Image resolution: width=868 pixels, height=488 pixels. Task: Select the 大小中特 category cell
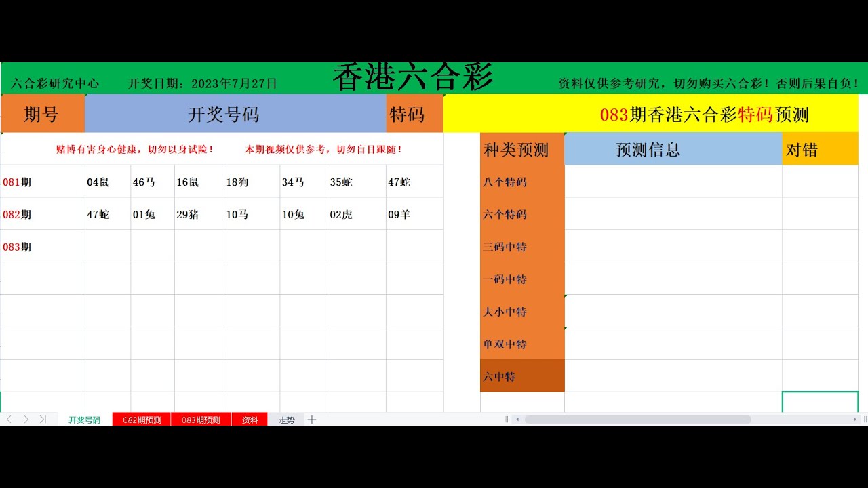[x=522, y=312]
